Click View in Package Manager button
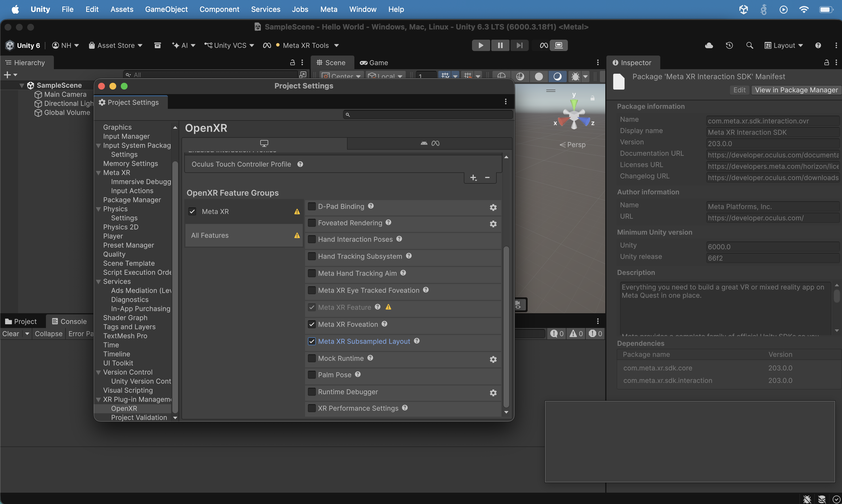The height and width of the screenshot is (504, 842). 796,90
